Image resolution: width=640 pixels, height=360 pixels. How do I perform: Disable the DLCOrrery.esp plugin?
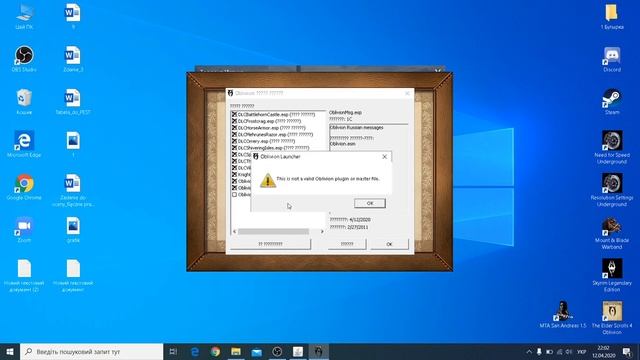[x=234, y=141]
